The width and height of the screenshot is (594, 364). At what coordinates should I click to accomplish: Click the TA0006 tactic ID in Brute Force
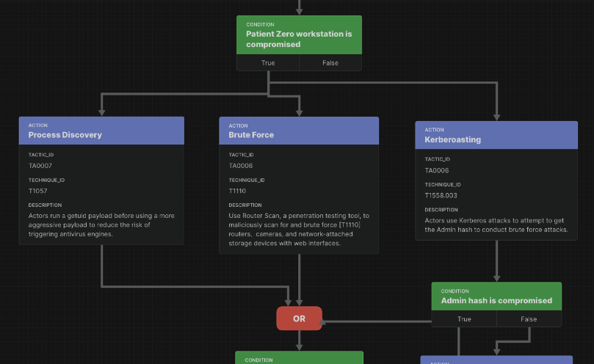pos(241,166)
